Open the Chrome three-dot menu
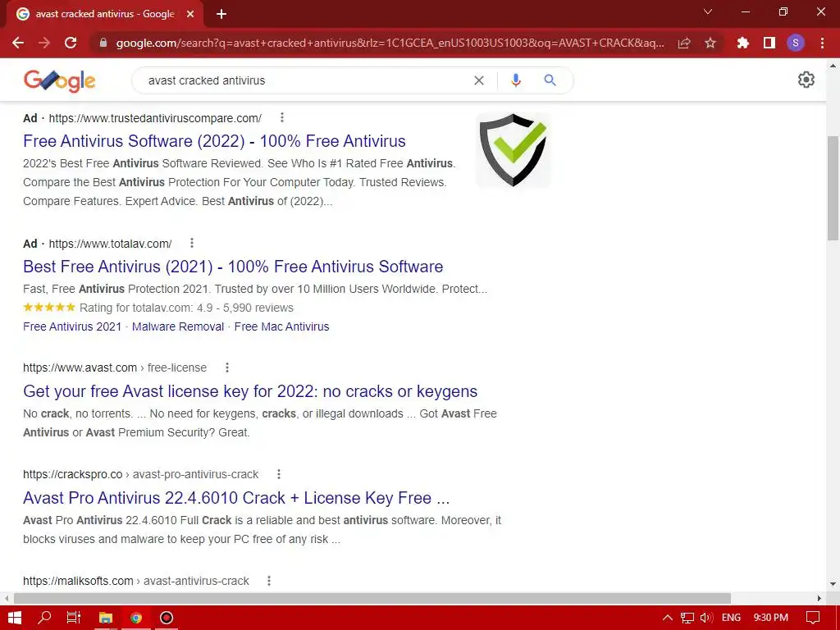Image resolution: width=840 pixels, height=630 pixels. tap(822, 43)
